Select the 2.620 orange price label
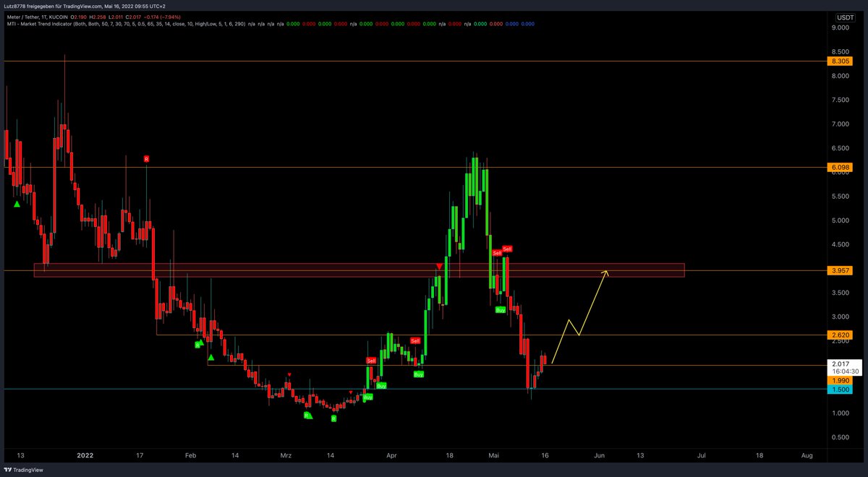The width and height of the screenshot is (868, 477). [840, 335]
